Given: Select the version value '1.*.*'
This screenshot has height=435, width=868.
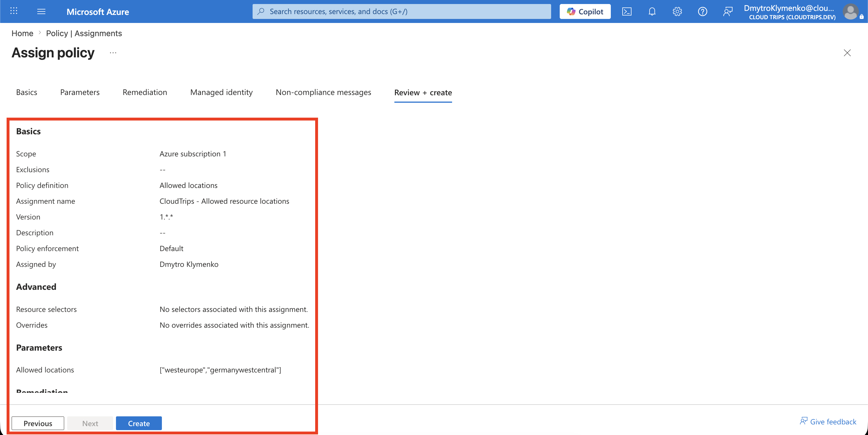Looking at the screenshot, I should (166, 217).
